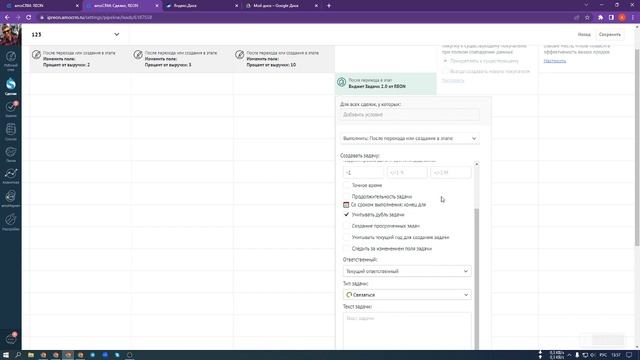Switch to the Мой диск – Google Диск tab
Image resolution: width=640 pixels, height=360 pixels.
click(282, 6)
